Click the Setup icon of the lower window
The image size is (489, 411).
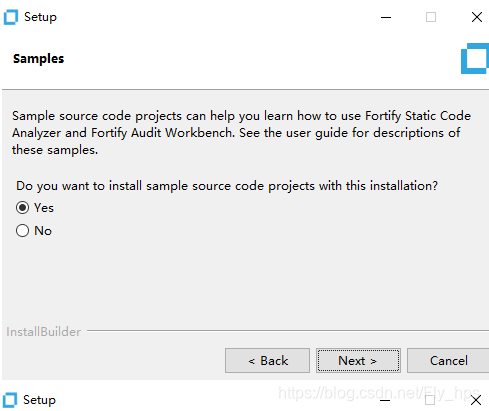tap(10, 400)
